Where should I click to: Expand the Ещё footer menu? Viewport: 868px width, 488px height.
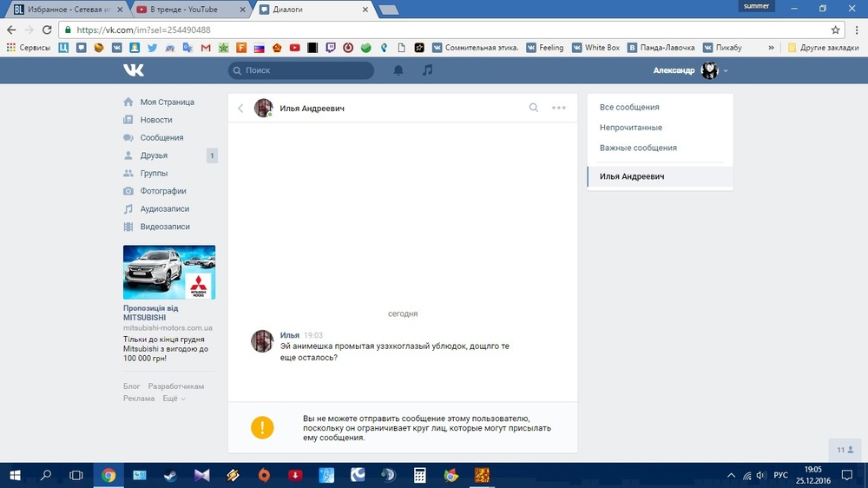173,399
